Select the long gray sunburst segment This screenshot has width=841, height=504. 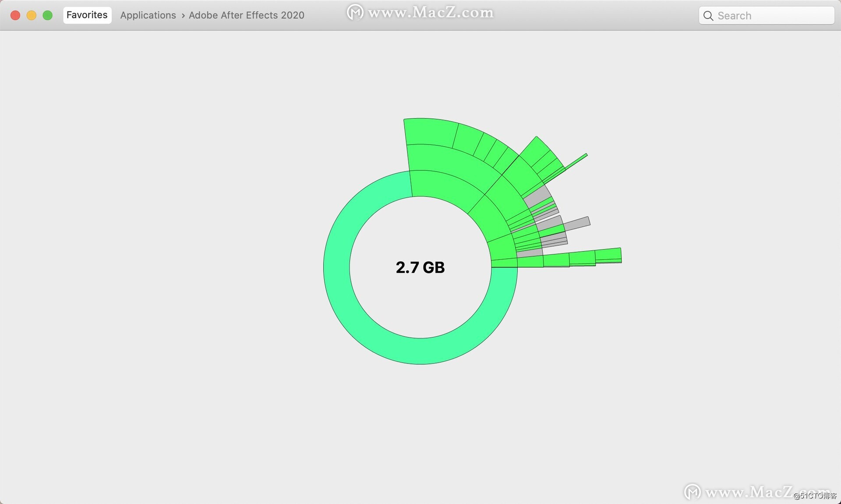577,223
